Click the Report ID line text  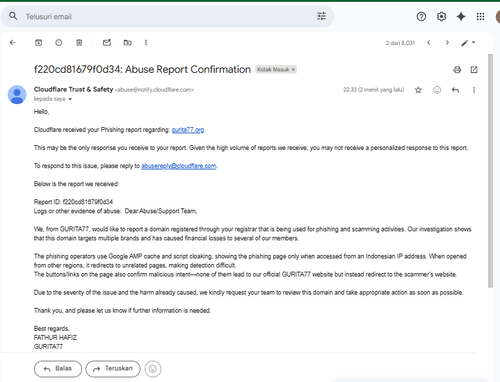(x=73, y=202)
